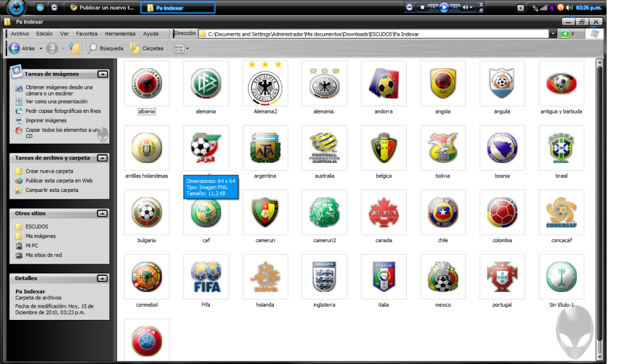Select the angola shield thumbnail
Viewport: 618px width, 364px height.
(443, 83)
